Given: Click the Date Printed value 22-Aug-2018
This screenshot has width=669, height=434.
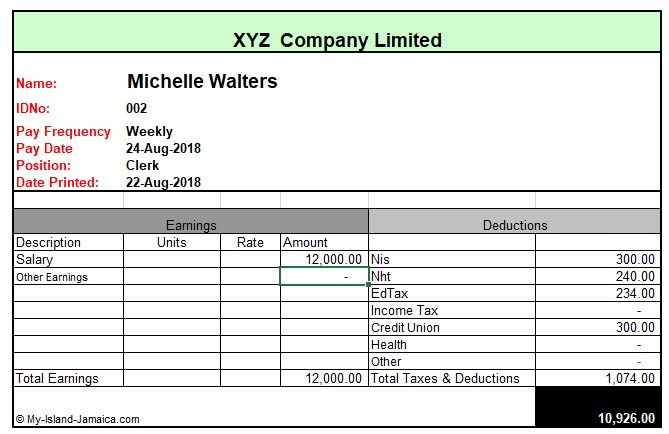Looking at the screenshot, I should click(163, 183).
